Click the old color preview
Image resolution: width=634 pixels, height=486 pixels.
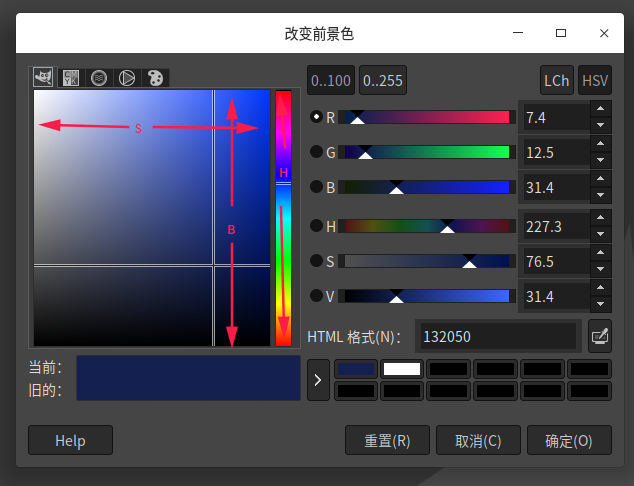[188, 389]
